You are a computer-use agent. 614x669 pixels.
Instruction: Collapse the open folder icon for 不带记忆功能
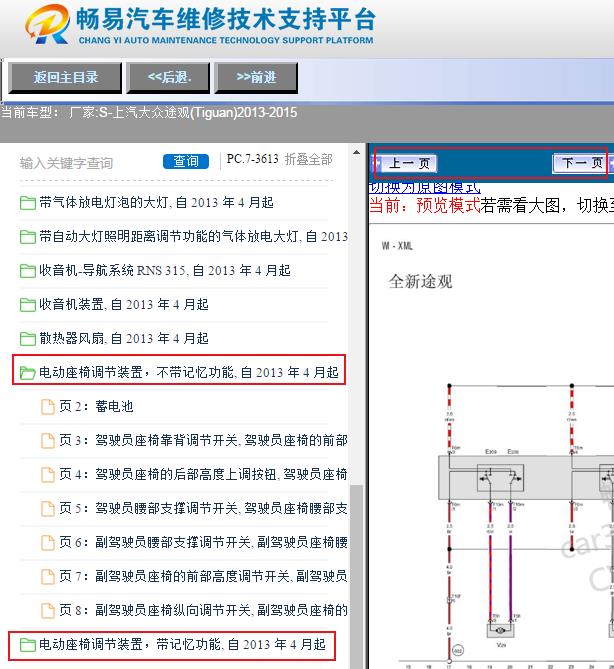(x=28, y=373)
